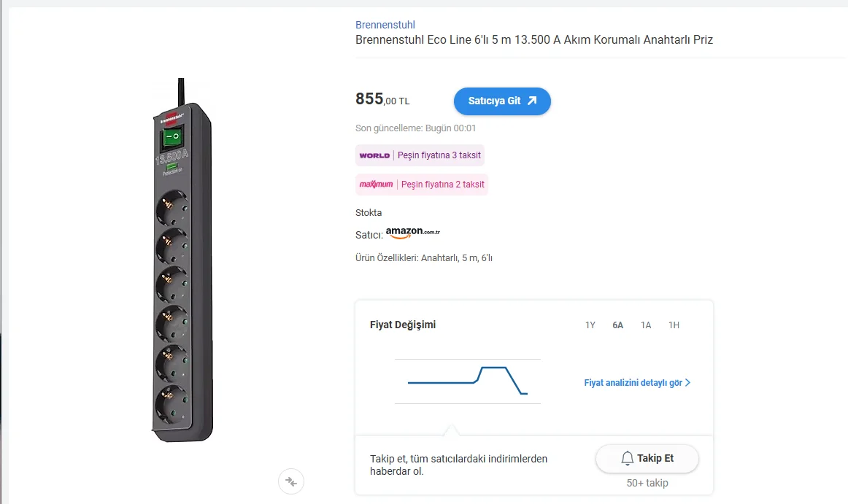Image resolution: width=848 pixels, height=504 pixels.
Task: Click the 50+ takip follower count
Action: tap(647, 483)
